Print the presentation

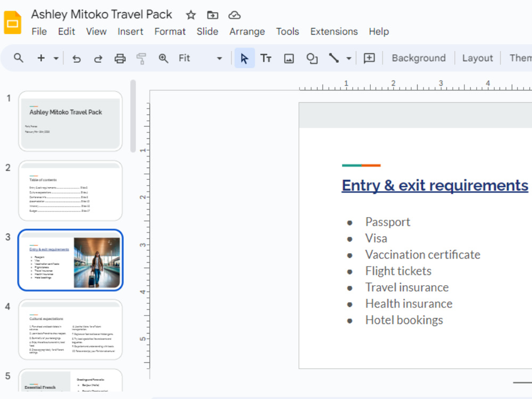pos(120,59)
